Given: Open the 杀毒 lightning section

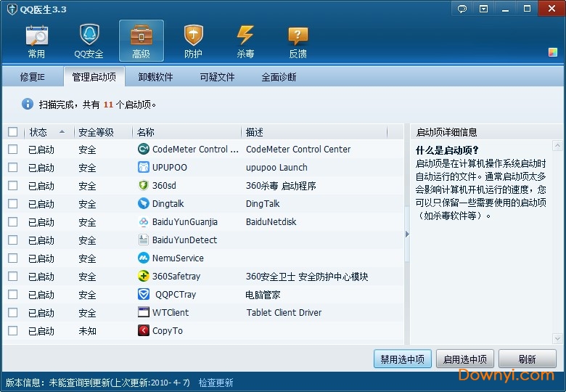Looking at the screenshot, I should (245, 41).
